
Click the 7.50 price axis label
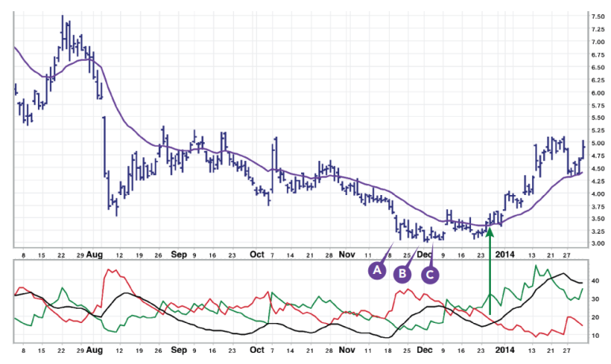point(598,17)
